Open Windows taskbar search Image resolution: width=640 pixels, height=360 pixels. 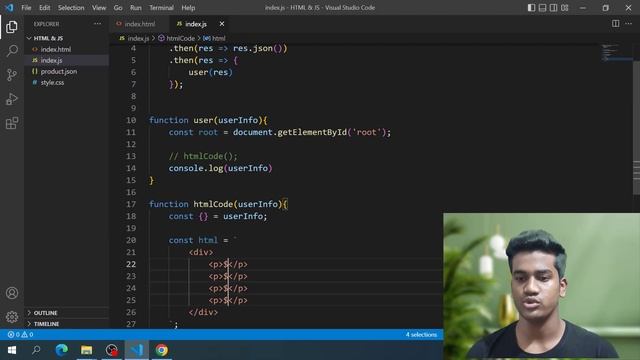tap(36, 350)
